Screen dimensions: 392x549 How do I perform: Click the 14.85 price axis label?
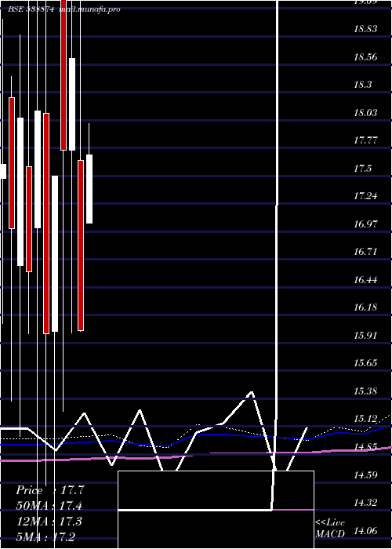point(365,447)
